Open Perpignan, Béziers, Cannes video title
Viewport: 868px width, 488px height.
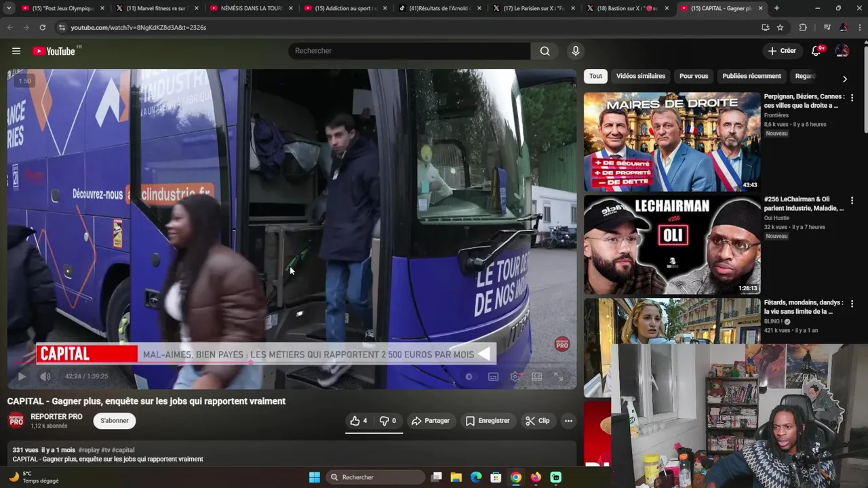coord(804,101)
